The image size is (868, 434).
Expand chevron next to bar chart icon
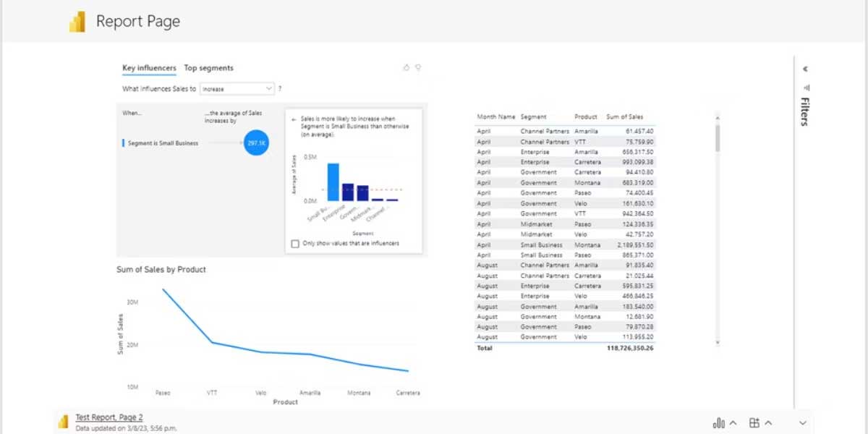coord(733,423)
